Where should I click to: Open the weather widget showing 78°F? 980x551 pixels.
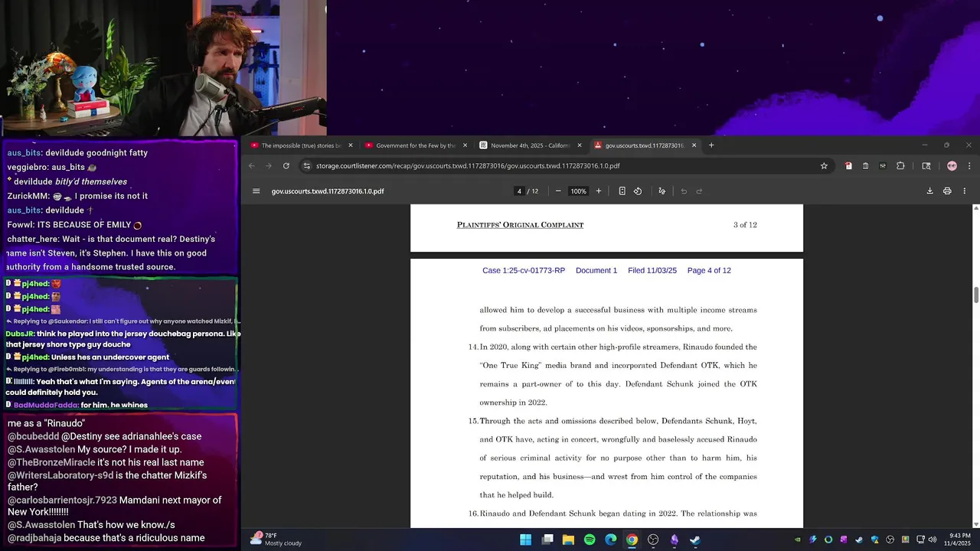(276, 540)
